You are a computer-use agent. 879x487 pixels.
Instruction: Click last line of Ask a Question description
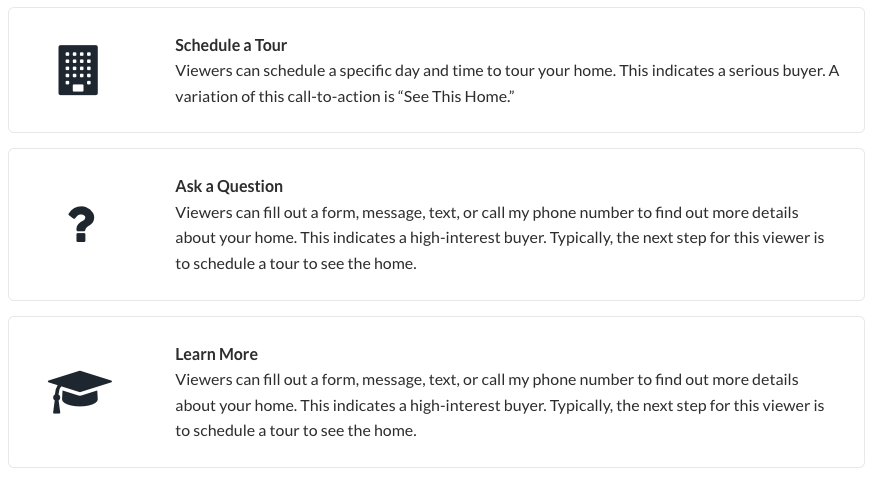[296, 264]
